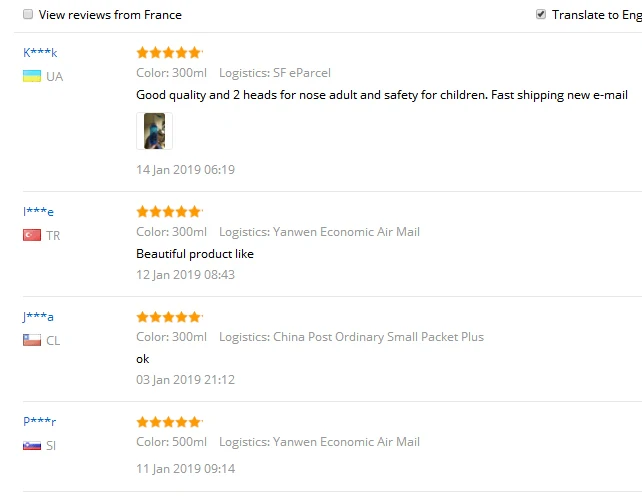The width and height of the screenshot is (642, 497).
Task: Click the five-star rating on K***k's review
Action: click(x=169, y=52)
